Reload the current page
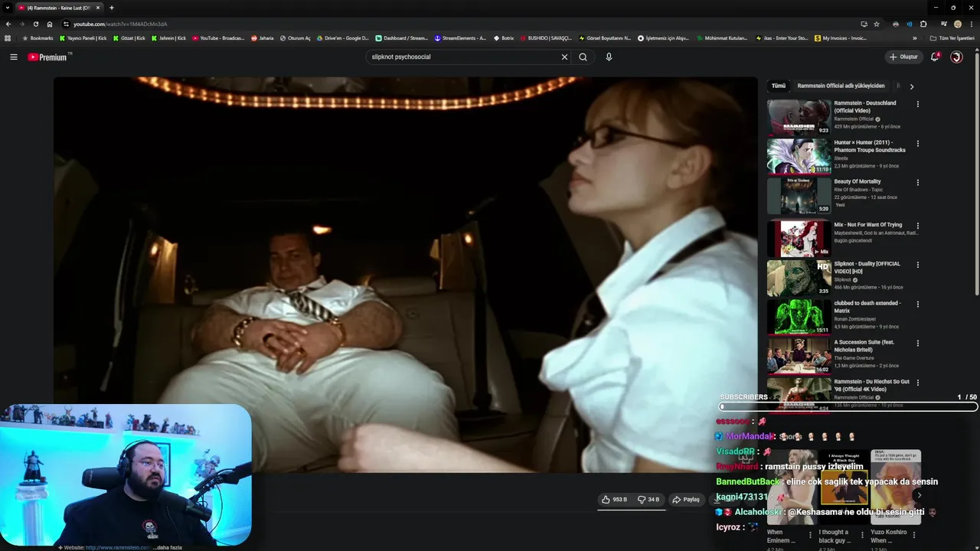Image resolution: width=980 pixels, height=551 pixels. [35, 24]
